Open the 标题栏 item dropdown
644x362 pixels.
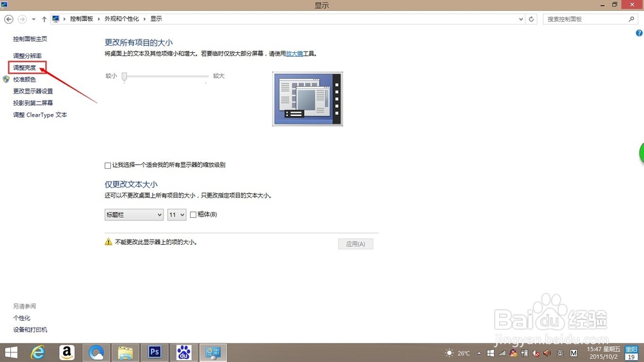[x=134, y=214]
